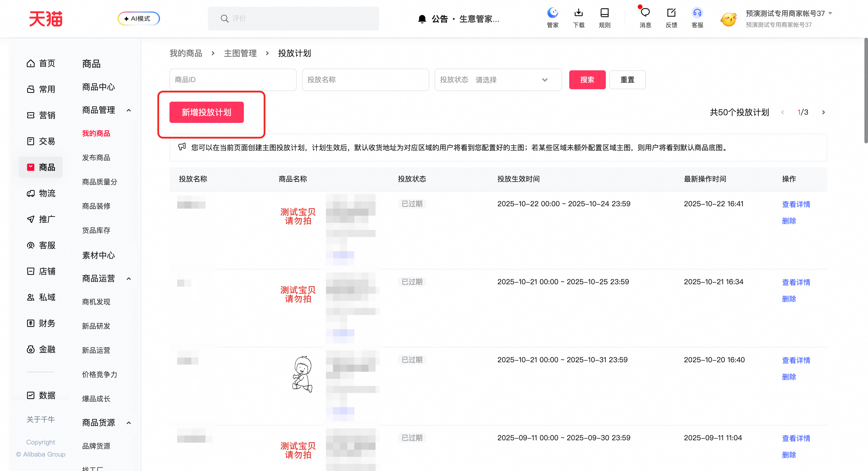
Task: Click the cartoon child product thumbnail
Action: pos(302,374)
